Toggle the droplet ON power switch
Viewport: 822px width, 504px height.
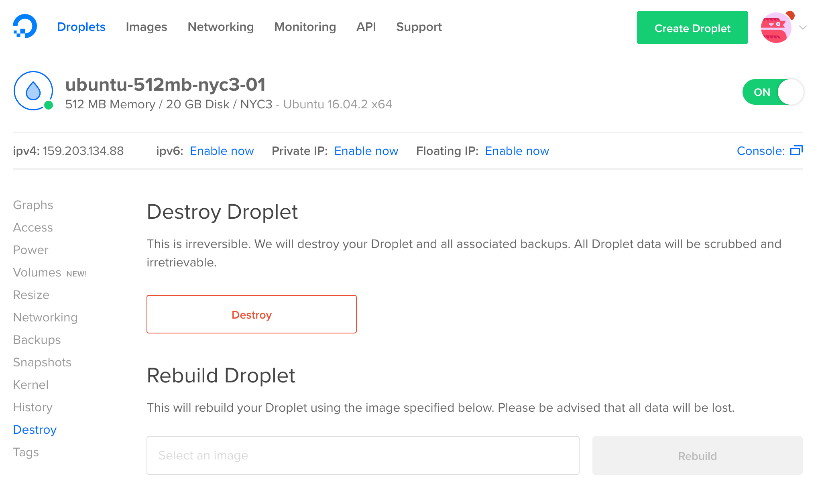(x=773, y=92)
